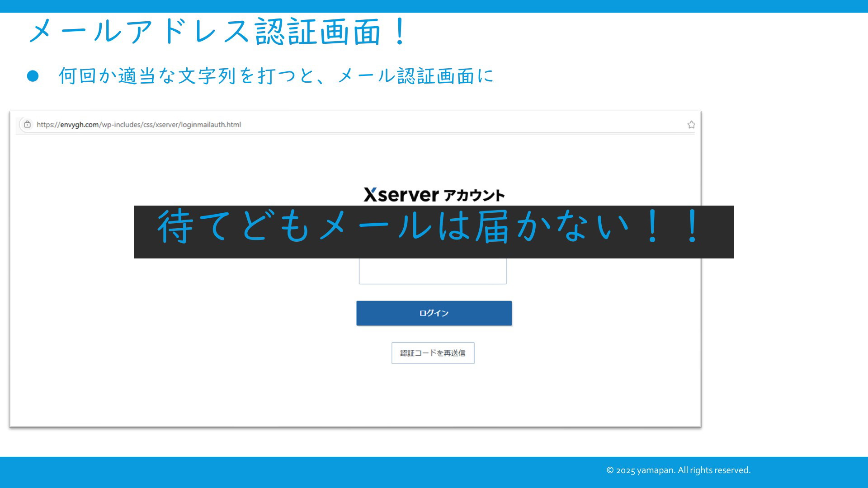Viewport: 868px width, 488px height.
Task: Click the Xserver アカウント logo
Action: point(434,195)
